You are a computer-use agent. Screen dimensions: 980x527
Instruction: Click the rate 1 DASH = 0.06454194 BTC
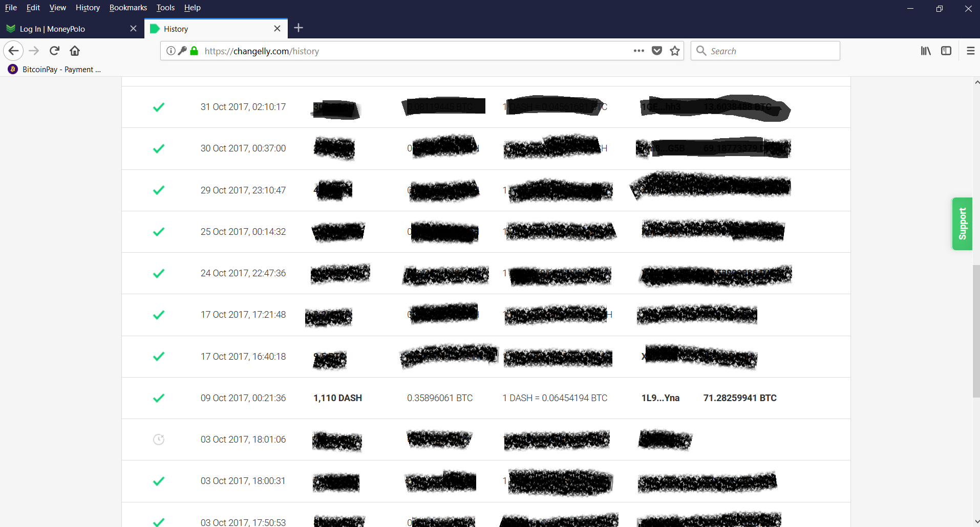tap(555, 398)
